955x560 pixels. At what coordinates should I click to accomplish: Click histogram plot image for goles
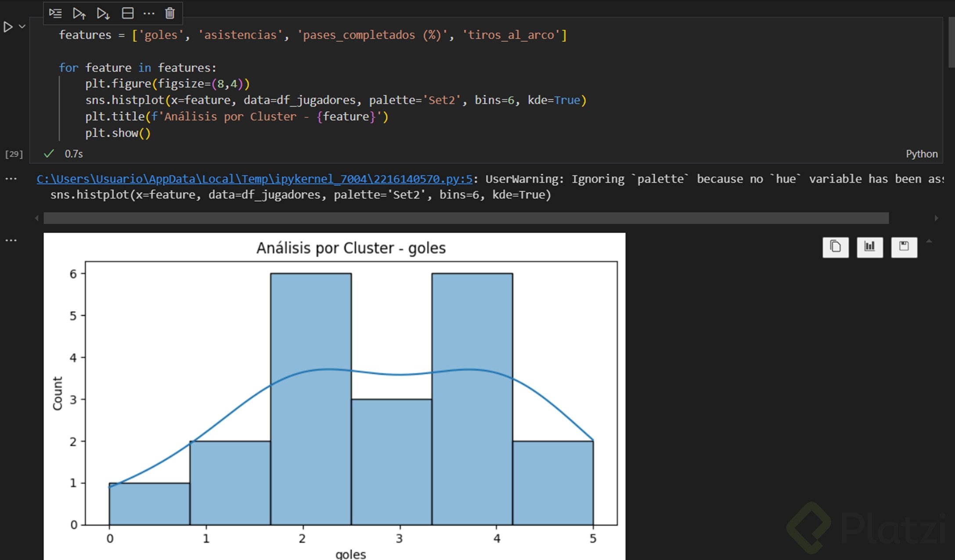point(334,395)
